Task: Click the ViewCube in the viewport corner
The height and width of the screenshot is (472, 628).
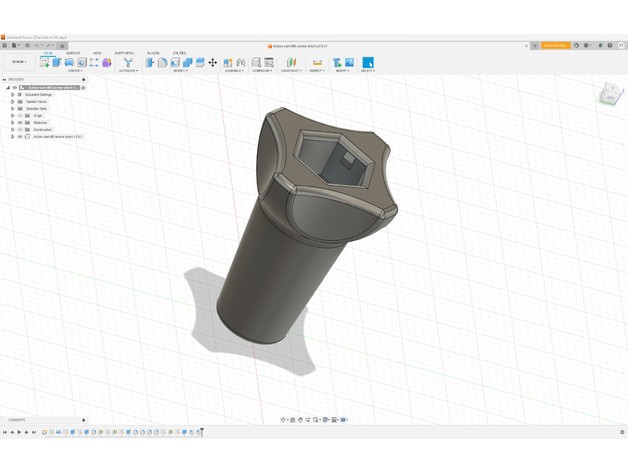Action: tap(609, 95)
